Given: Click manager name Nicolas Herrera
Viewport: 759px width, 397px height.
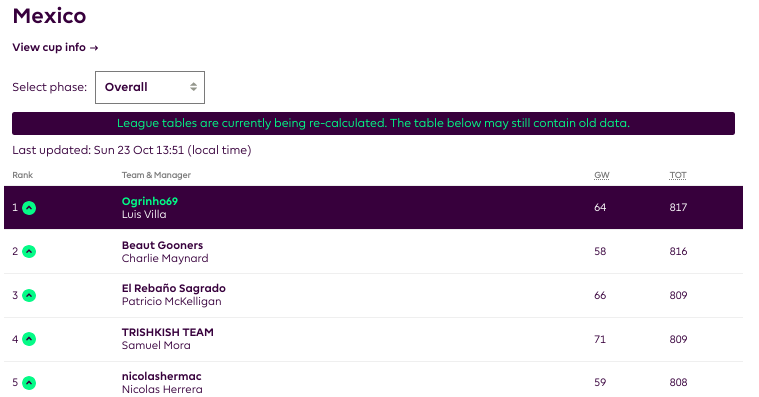Looking at the screenshot, I should click(162, 389).
